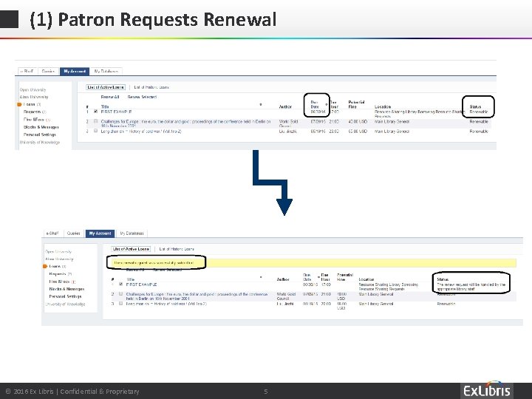Open the Queries tab in bottom screenshot
This screenshot has height=399, width=532.
click(74, 233)
